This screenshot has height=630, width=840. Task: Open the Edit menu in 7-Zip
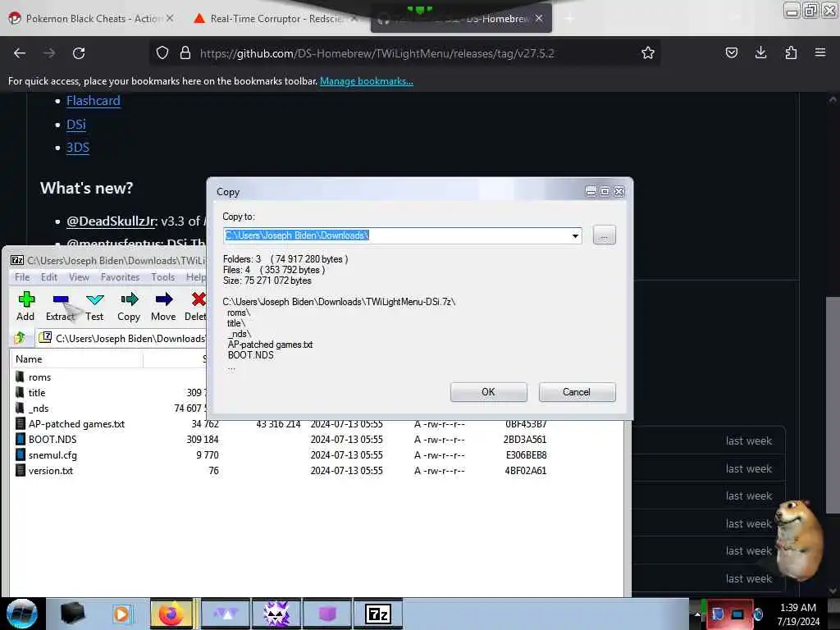pyautogui.click(x=49, y=277)
